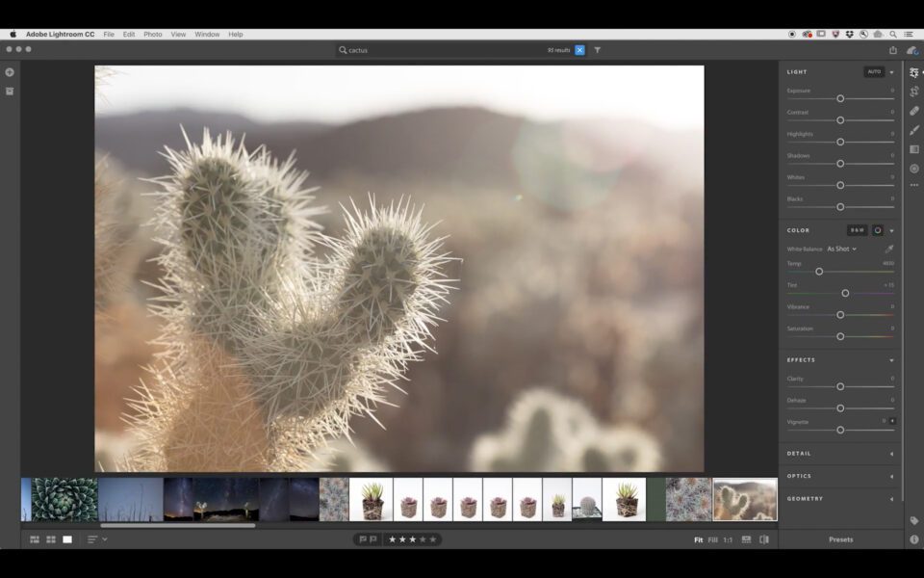Open the cloud sync status icon
Screen dimensions: 924x578
pyautogui.click(x=911, y=50)
